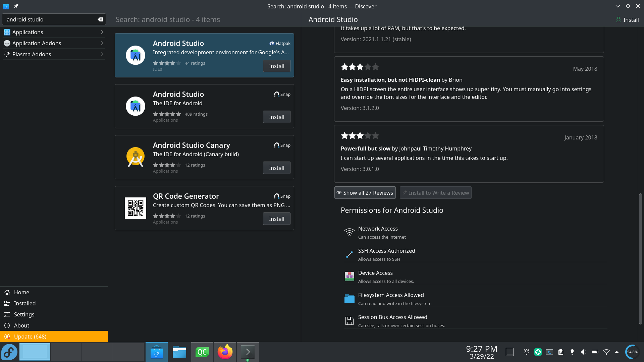Open the Yakuake terminal tray icon
The width and height of the screenshot is (644, 362).
[x=549, y=352]
